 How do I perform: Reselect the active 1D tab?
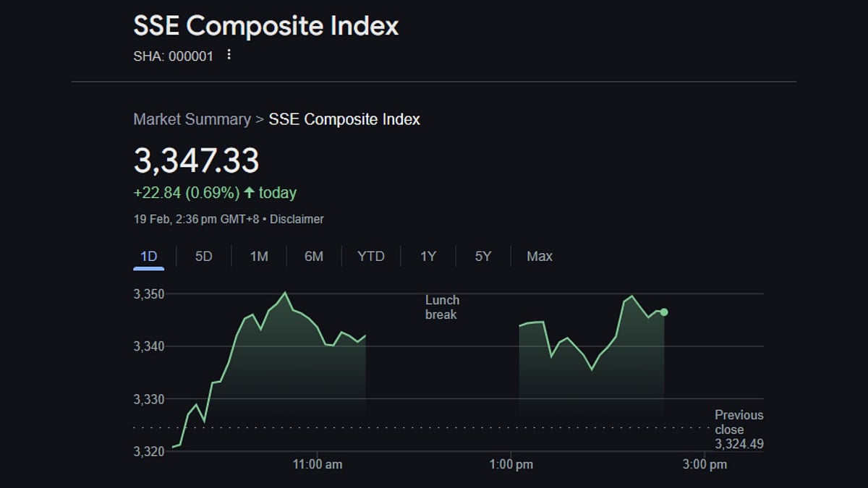148,256
